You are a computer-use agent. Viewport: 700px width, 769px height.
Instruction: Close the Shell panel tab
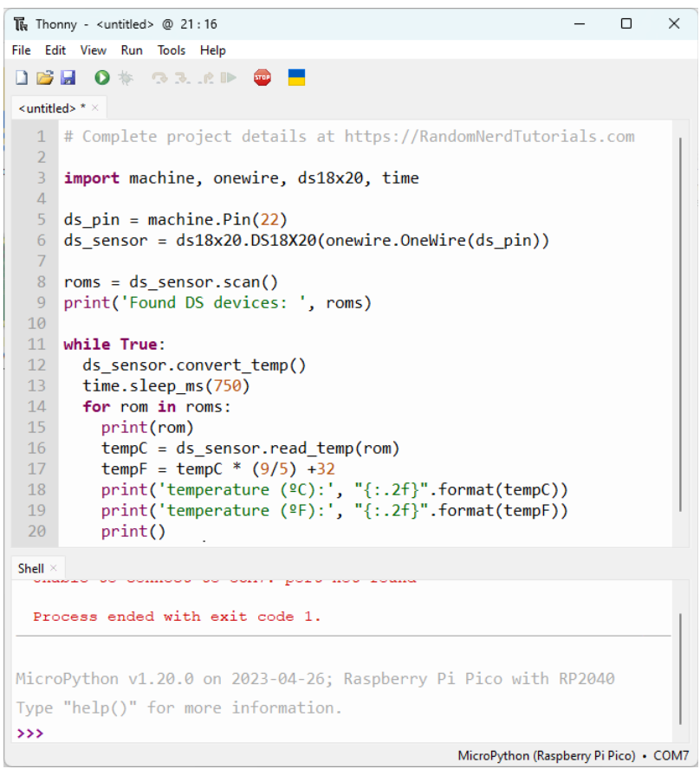pos(54,568)
